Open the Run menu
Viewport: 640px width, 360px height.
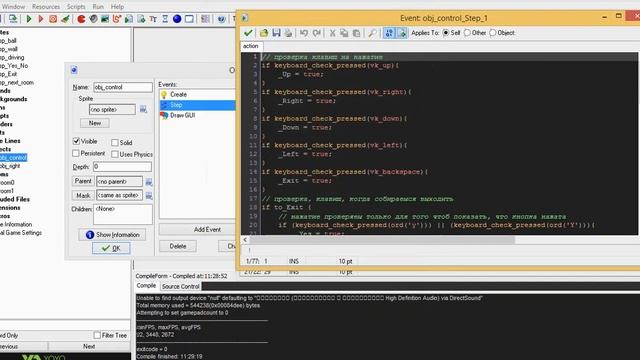(98, 7)
